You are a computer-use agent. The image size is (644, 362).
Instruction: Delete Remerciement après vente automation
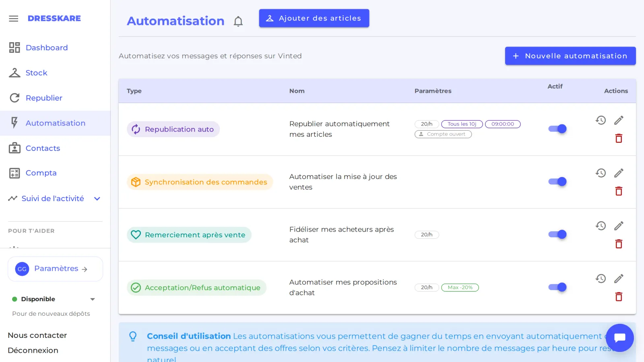619,244
